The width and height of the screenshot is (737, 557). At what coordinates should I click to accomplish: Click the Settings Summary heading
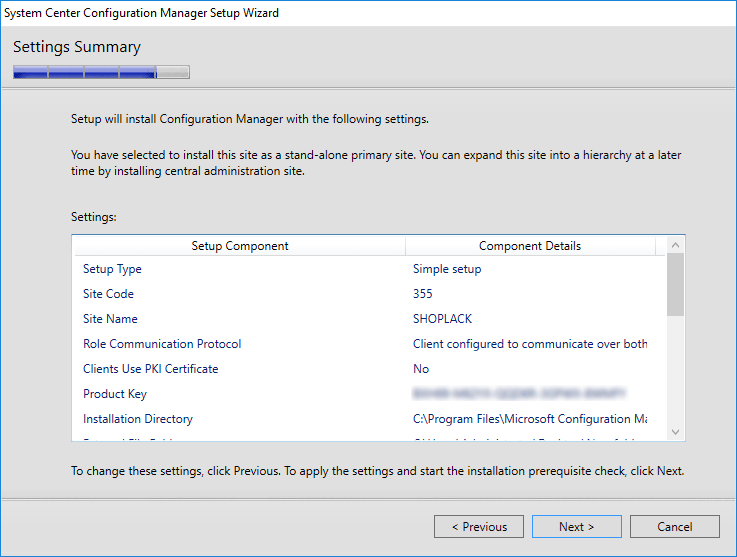77,47
